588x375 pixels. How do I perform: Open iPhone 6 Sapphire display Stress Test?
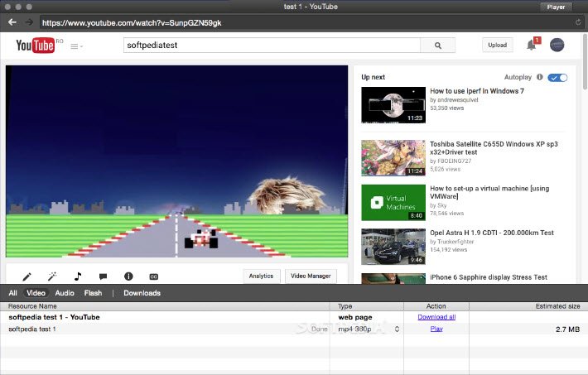coord(489,277)
